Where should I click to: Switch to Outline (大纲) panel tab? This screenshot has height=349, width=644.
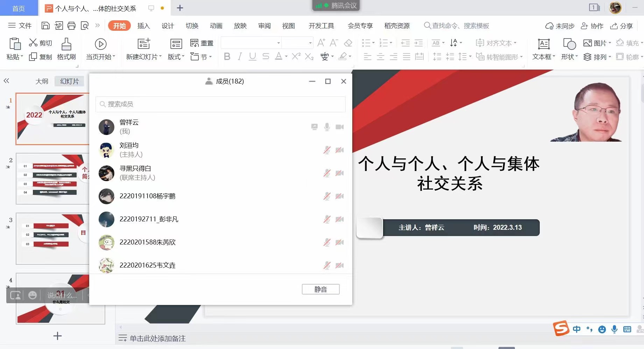pyautogui.click(x=42, y=81)
